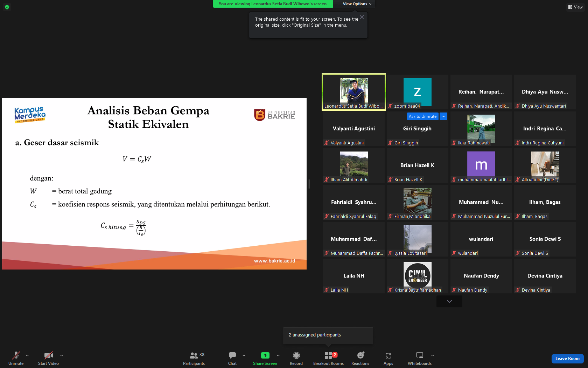Open share screen options arrow
This screenshot has width=588, height=368.
(278, 355)
